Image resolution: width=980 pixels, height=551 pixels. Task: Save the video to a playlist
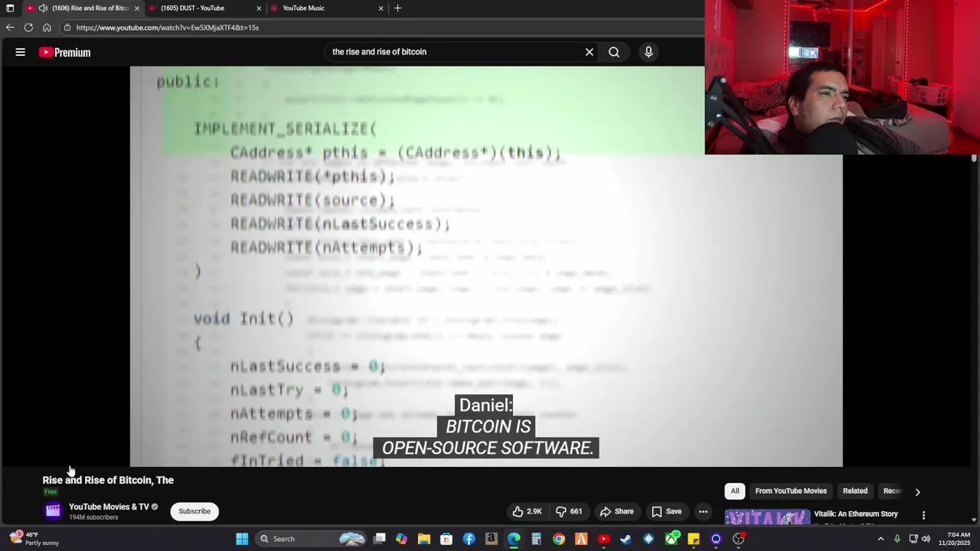[x=666, y=511]
